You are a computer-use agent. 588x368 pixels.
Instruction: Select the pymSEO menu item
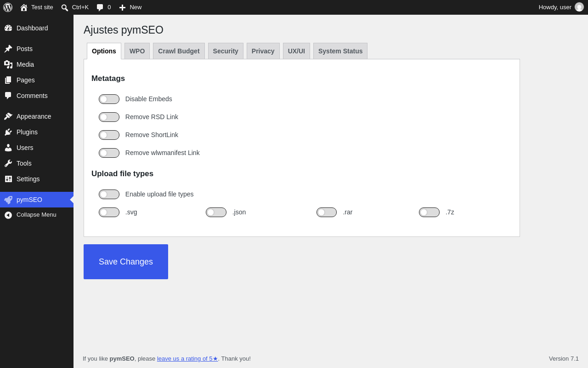point(37,200)
